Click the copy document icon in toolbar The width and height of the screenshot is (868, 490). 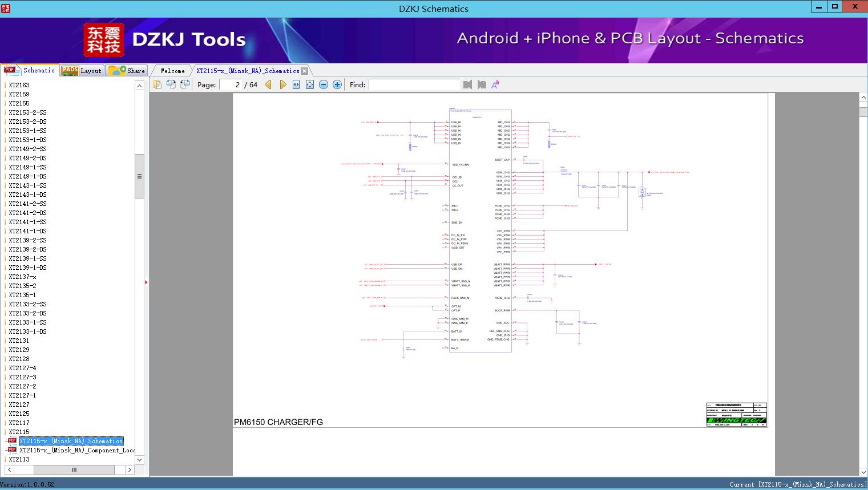pyautogui.click(x=158, y=84)
